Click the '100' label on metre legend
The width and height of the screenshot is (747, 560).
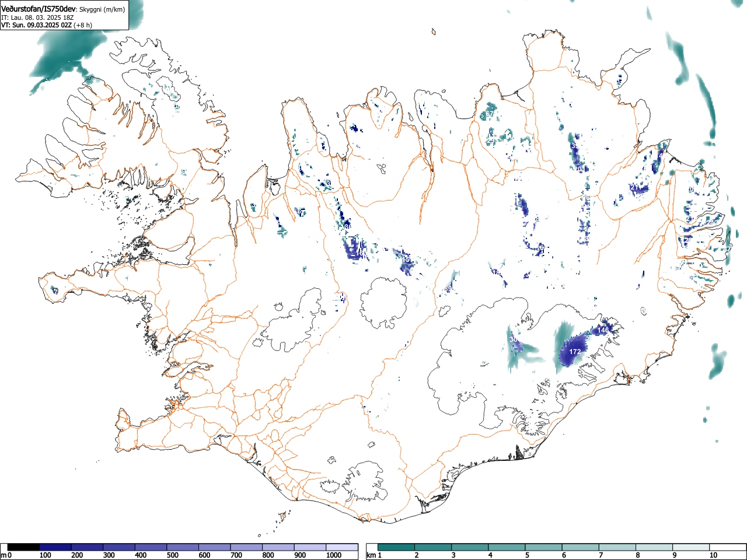click(46, 555)
